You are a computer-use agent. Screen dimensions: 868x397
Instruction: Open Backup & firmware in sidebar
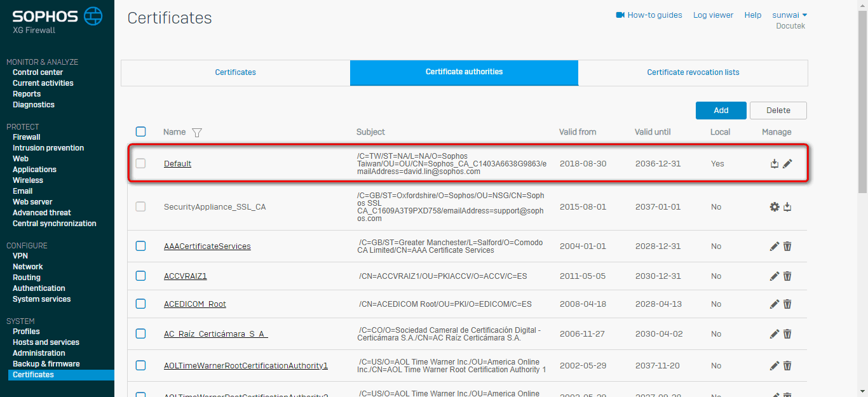tap(46, 364)
